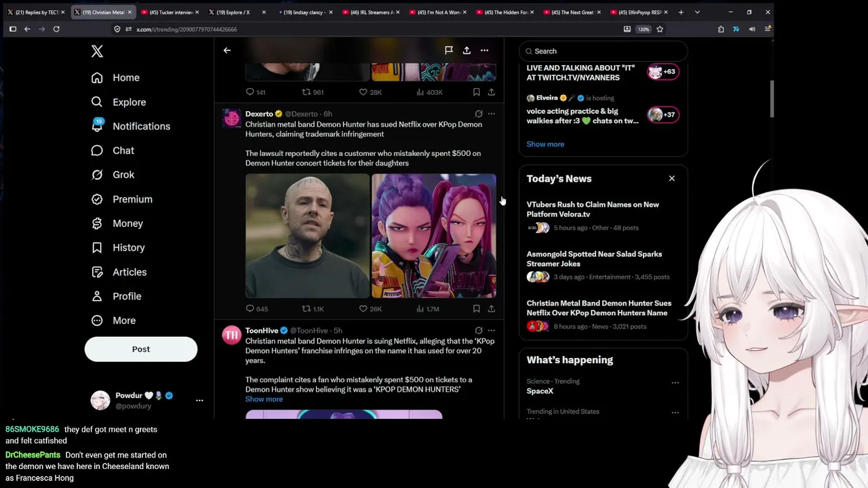The height and width of the screenshot is (488, 868).
Task: Open the Christian Metal Band Demon Hunter news story
Action: (x=603, y=315)
